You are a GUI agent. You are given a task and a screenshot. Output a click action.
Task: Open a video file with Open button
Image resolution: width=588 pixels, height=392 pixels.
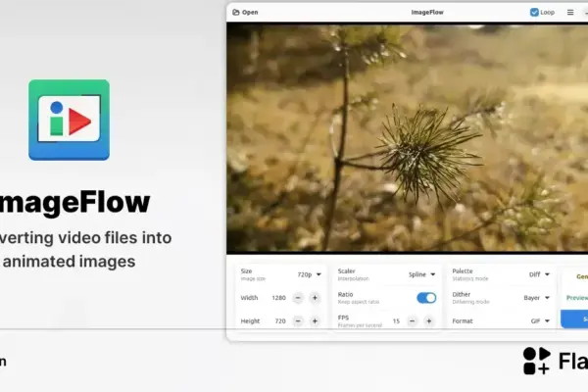point(245,13)
